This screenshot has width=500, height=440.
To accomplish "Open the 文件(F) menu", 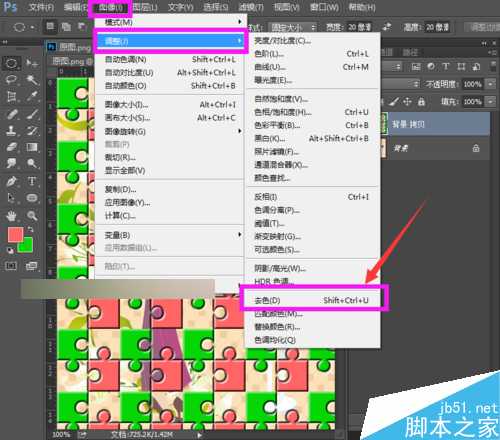I will point(41,7).
